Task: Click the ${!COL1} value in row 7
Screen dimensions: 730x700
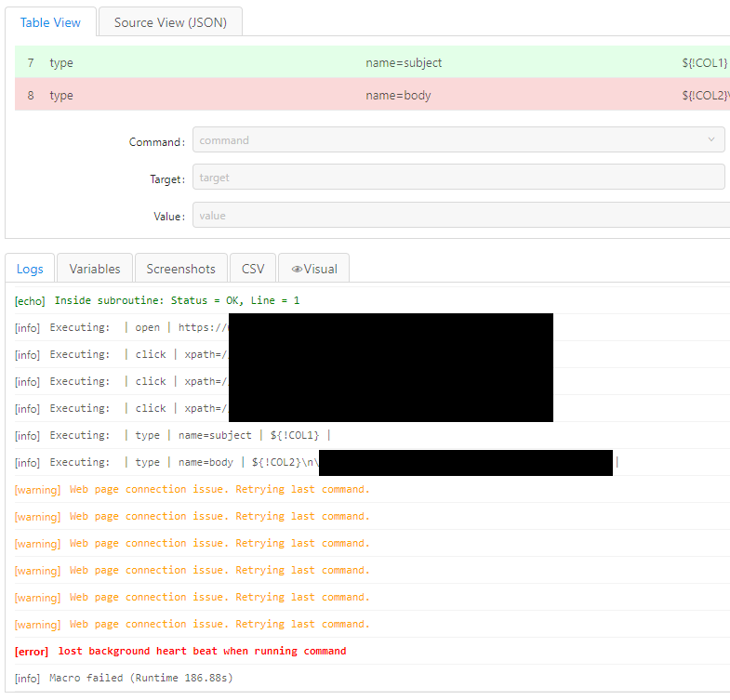Action: click(704, 62)
